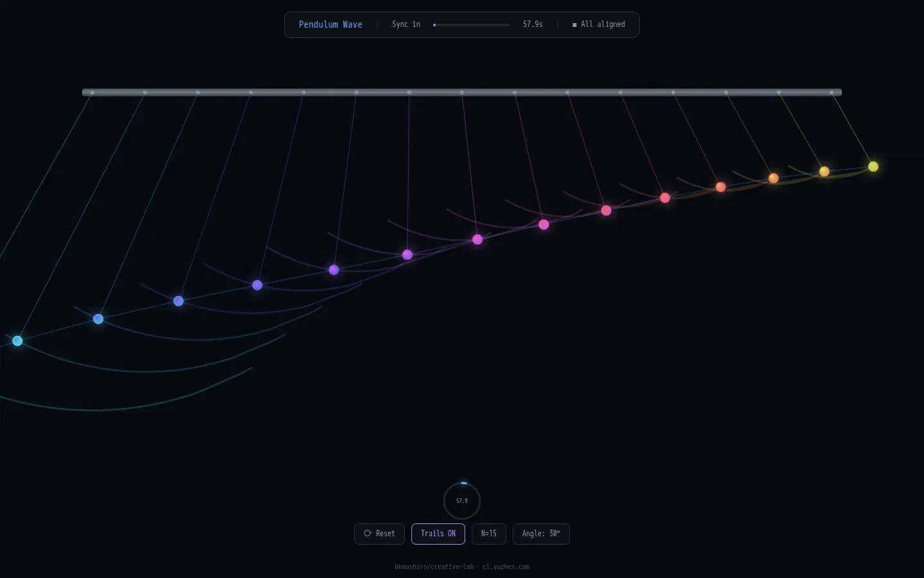Click the Reset button
Viewport: 924px width, 578px height.
tap(379, 534)
